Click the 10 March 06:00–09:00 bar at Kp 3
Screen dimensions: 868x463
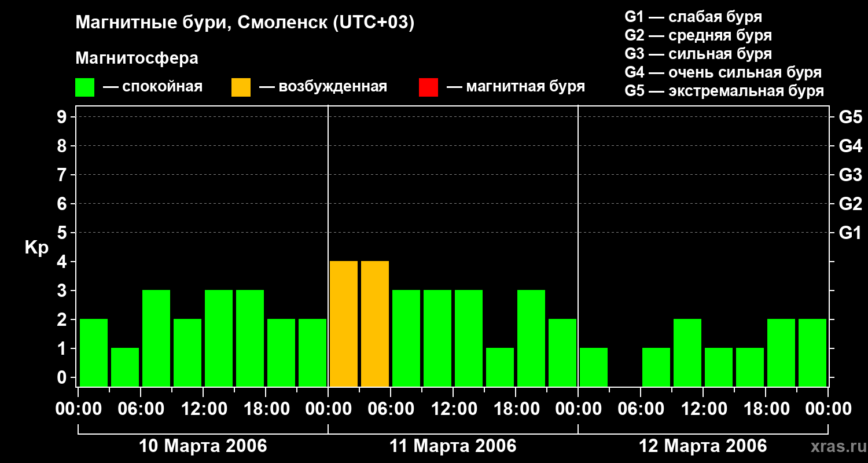pos(156,339)
